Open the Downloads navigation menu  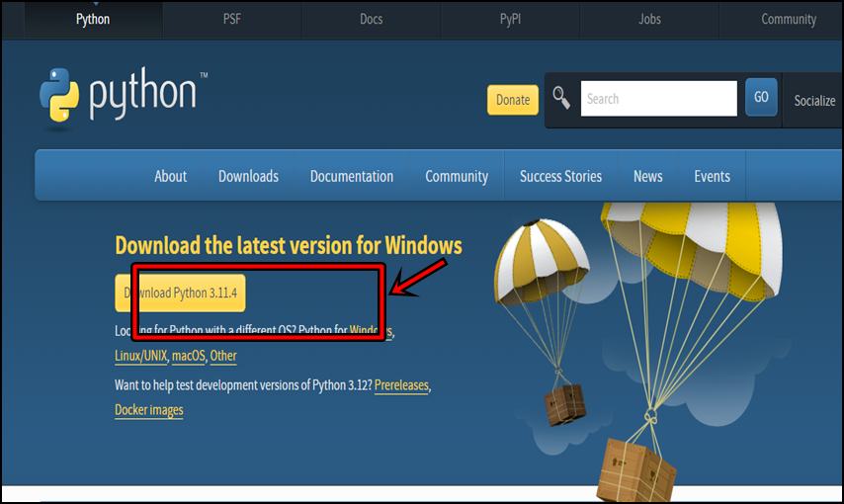click(x=249, y=176)
